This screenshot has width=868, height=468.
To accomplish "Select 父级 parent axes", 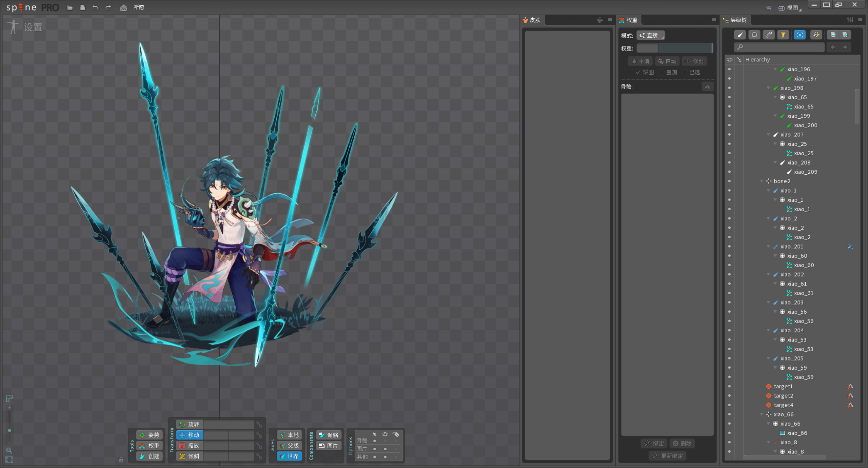I will click(x=290, y=446).
